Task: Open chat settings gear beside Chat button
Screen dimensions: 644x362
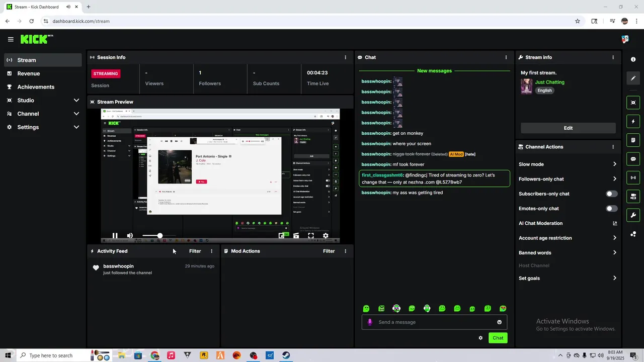Action: coord(480,338)
